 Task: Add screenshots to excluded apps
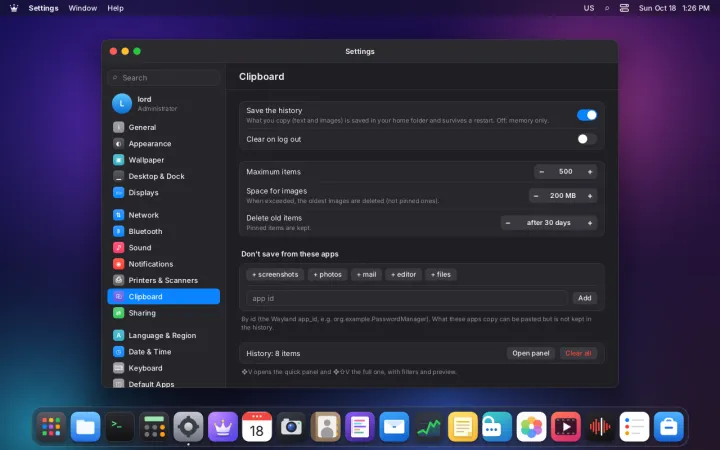click(275, 275)
